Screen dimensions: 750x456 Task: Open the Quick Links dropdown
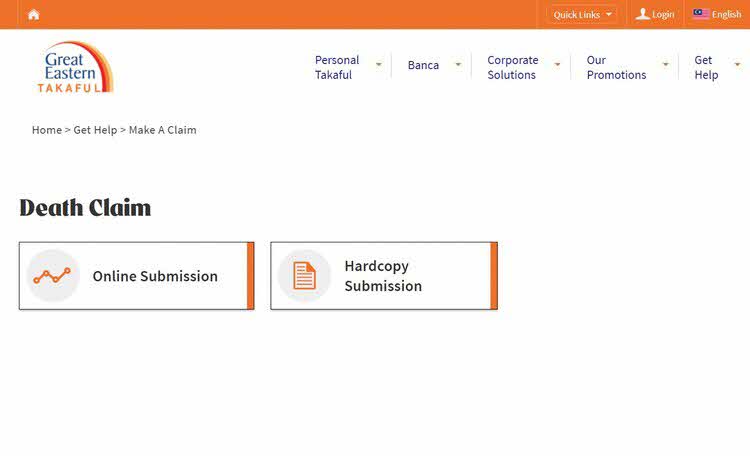coord(582,14)
